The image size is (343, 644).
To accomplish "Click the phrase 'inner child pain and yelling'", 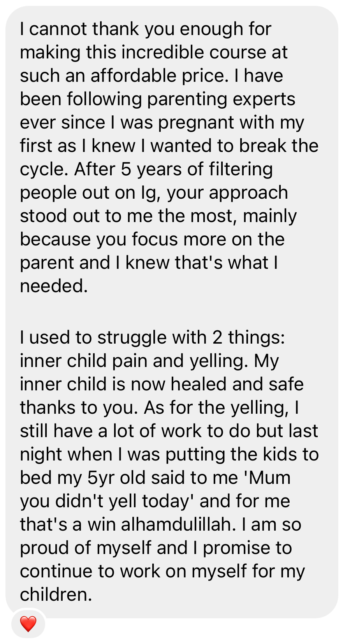I will click(x=134, y=361).
